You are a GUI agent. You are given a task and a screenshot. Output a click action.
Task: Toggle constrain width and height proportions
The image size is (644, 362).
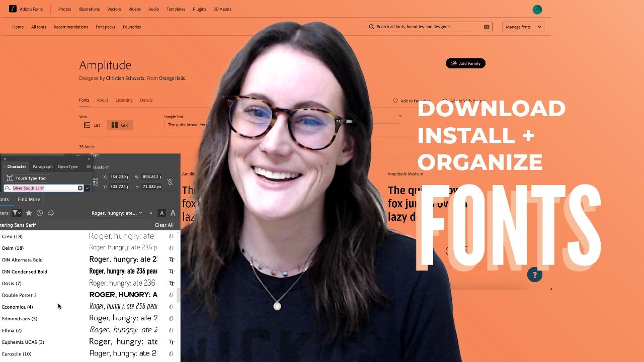(x=170, y=182)
